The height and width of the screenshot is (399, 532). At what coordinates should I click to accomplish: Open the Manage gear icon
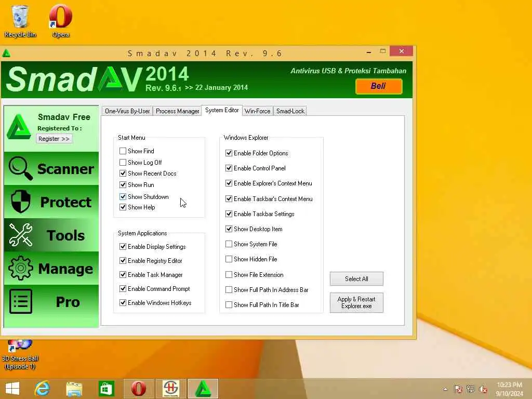pyautogui.click(x=21, y=268)
